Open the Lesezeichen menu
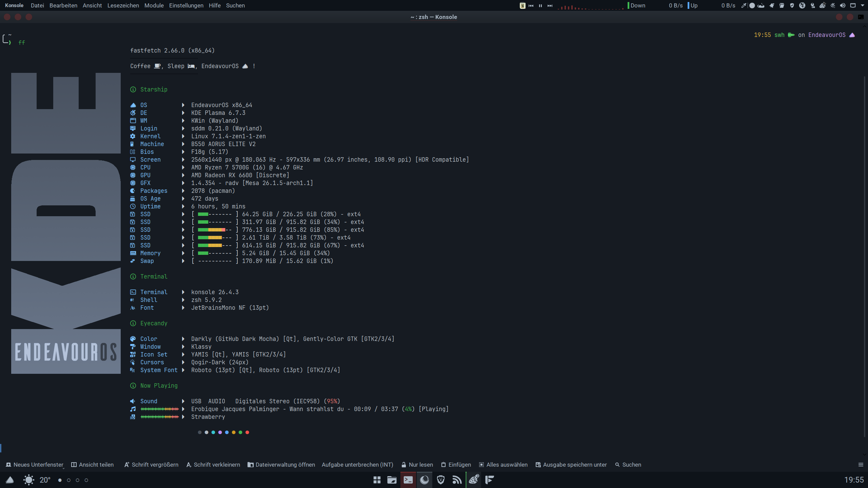868x488 pixels. pyautogui.click(x=123, y=5)
